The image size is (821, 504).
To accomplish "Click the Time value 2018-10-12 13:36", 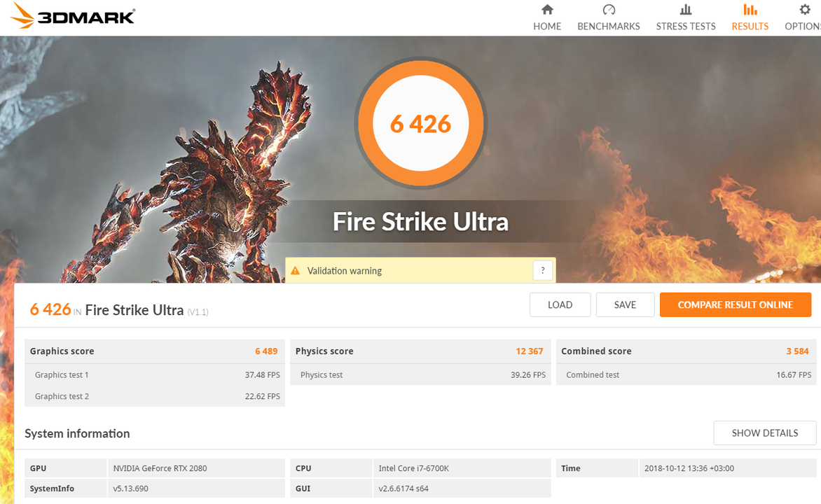I will pyautogui.click(x=689, y=468).
